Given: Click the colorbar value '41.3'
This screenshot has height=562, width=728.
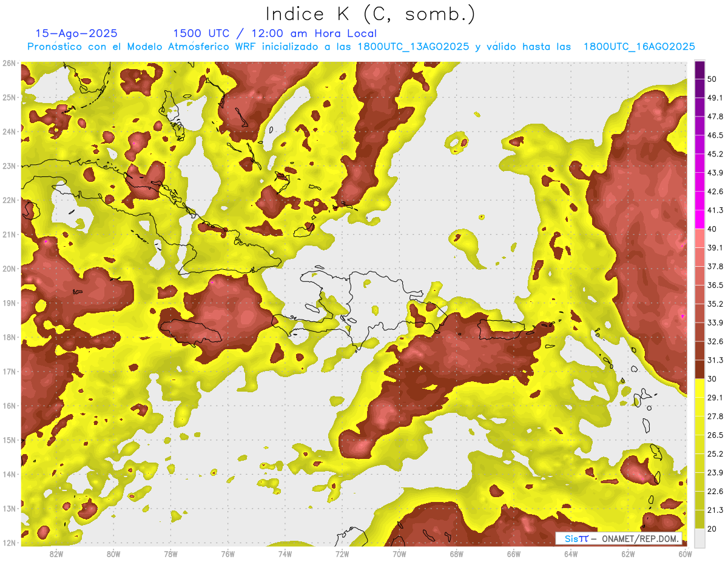Looking at the screenshot, I should click(x=715, y=210).
